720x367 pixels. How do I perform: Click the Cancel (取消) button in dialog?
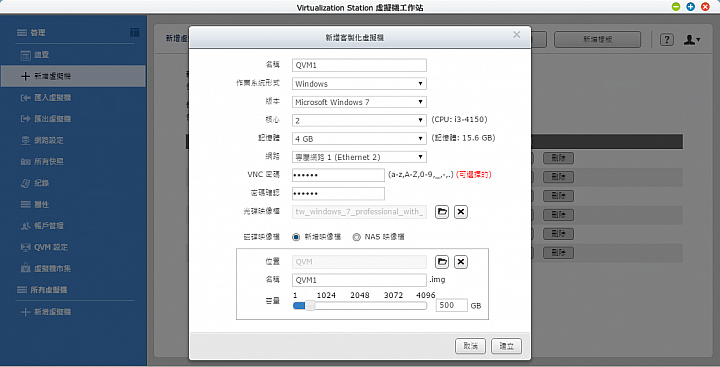click(x=470, y=346)
